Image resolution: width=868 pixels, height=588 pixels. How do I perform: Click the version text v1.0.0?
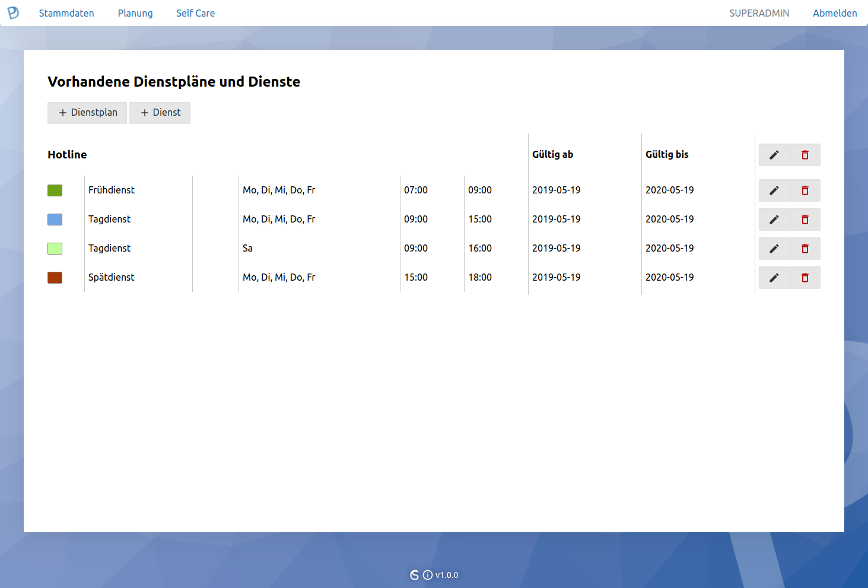(447, 575)
